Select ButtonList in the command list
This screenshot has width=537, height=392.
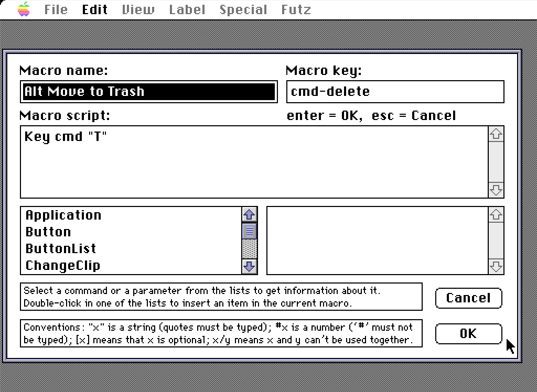point(60,248)
